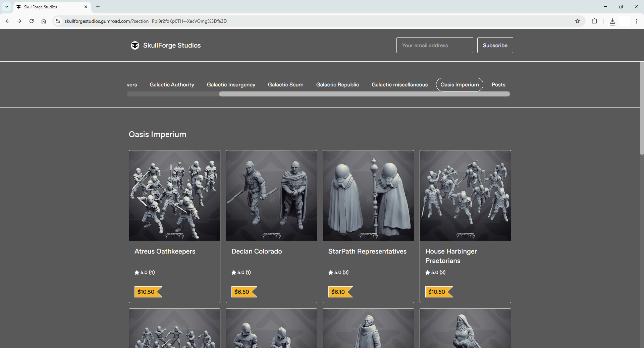Open the browser home page icon
This screenshot has width=644, height=348.
pyautogui.click(x=44, y=21)
